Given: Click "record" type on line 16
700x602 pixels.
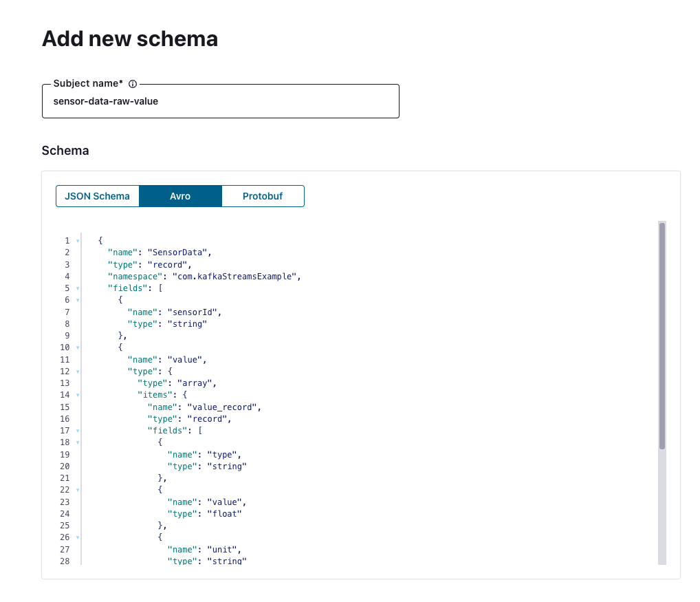Looking at the screenshot, I should (207, 419).
